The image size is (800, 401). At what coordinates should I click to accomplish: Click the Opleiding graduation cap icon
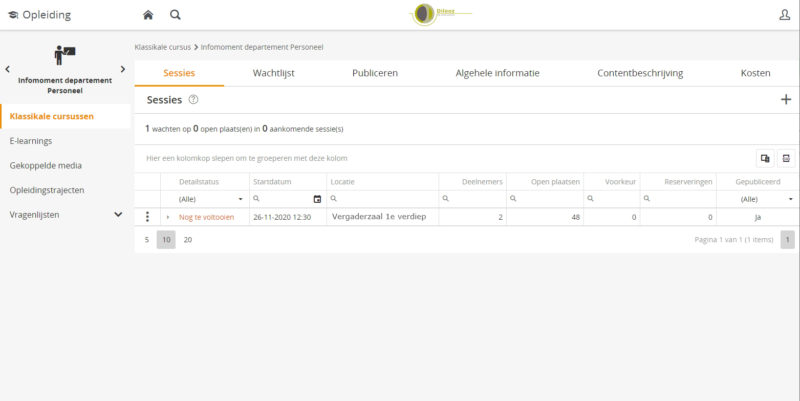(x=13, y=15)
